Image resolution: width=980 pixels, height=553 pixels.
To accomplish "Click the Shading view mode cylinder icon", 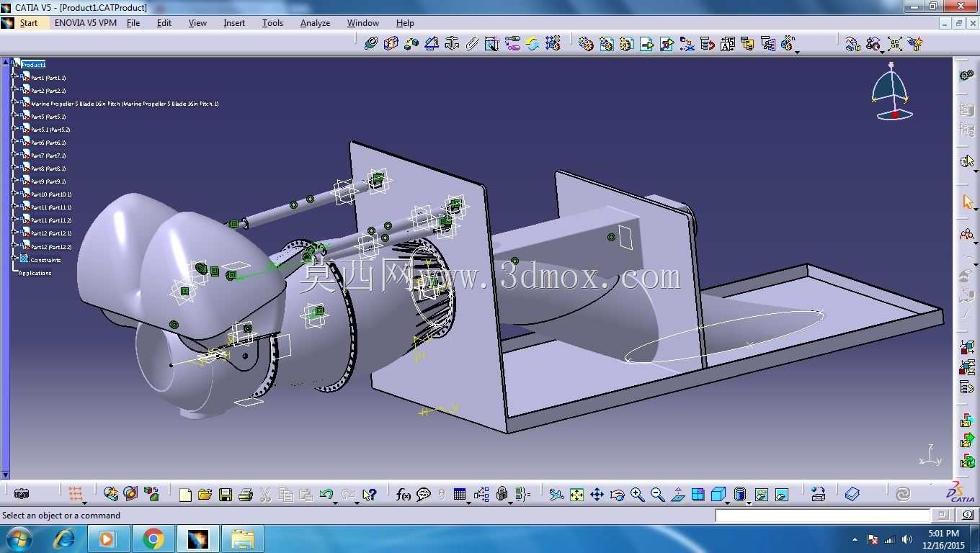I will [739, 495].
